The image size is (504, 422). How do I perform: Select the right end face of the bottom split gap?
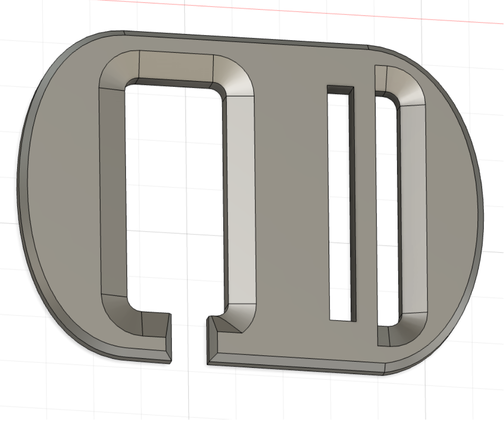tap(212, 340)
